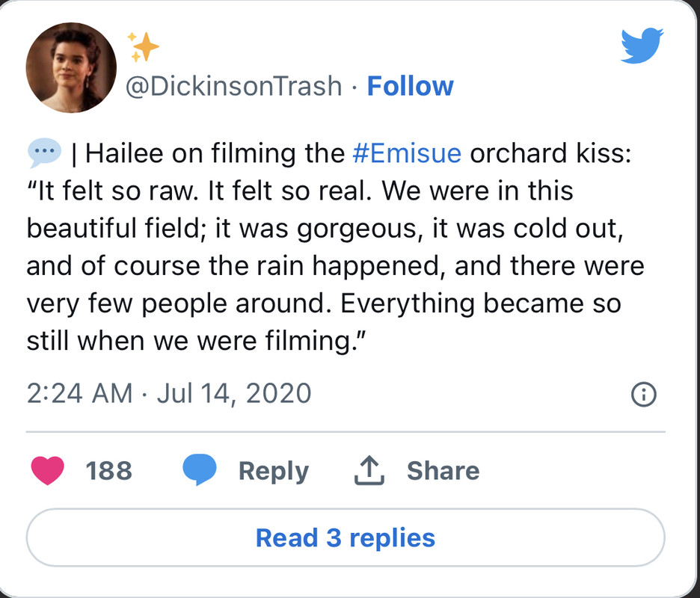Viewport: 700px width, 598px height.
Task: Like the tweet with the heart icon
Action: pyautogui.click(x=47, y=470)
